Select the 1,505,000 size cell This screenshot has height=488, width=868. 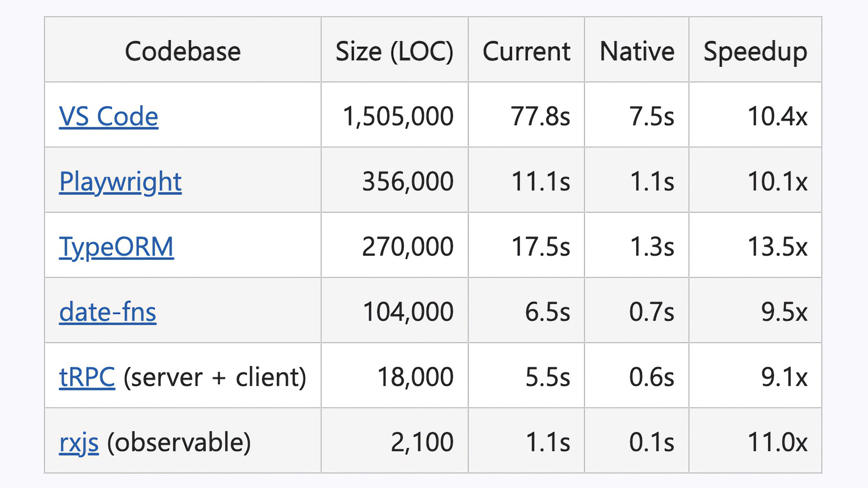tap(394, 115)
